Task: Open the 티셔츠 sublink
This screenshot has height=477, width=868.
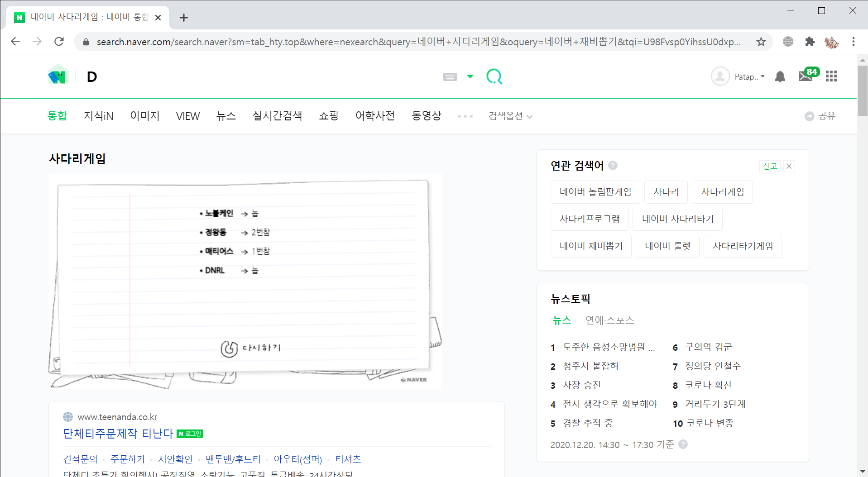Action: click(348, 459)
